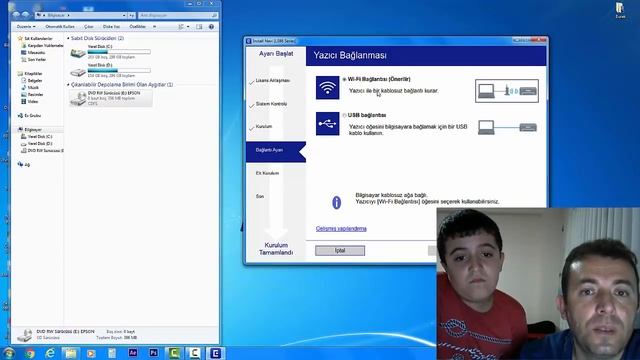Screen dimensions: 640x360
Task: Click the change view icon in Explorer
Action: coord(181,27)
